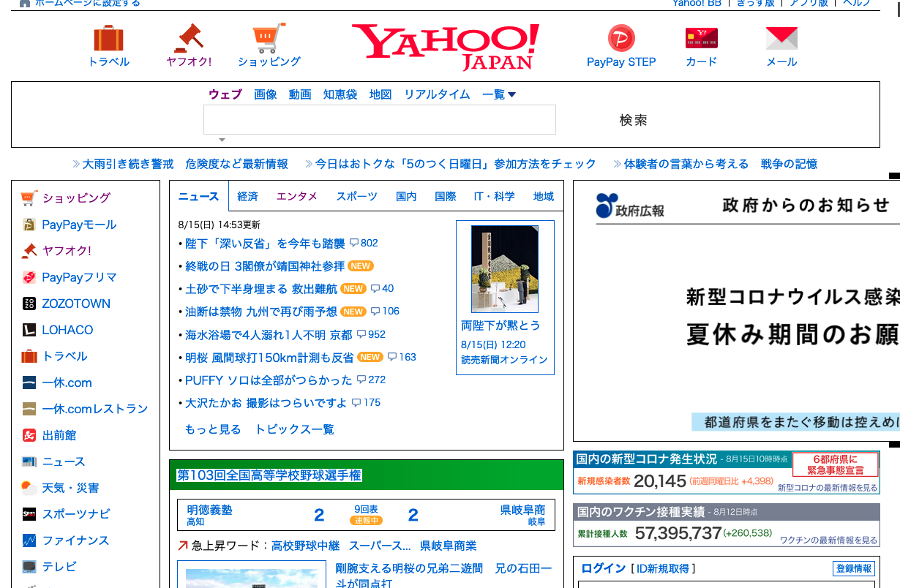The image size is (900, 588).
Task: Open the search suggestion arrow below search box
Action: pyautogui.click(x=222, y=140)
